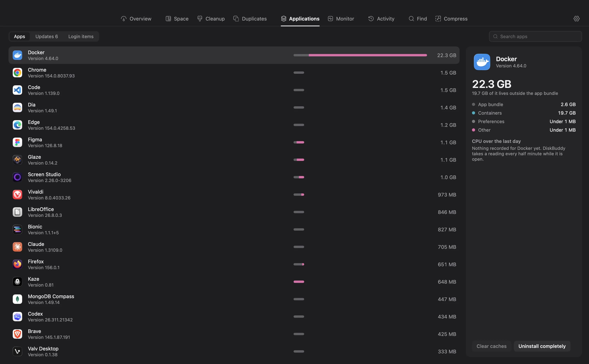
Task: Open the Duplicates tab
Action: coord(250,19)
